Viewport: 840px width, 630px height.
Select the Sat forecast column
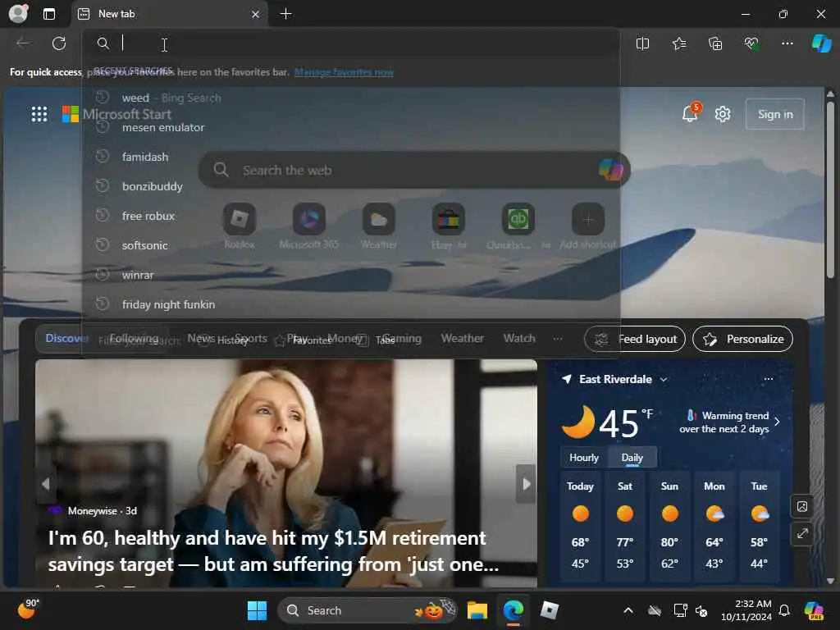pyautogui.click(x=624, y=526)
